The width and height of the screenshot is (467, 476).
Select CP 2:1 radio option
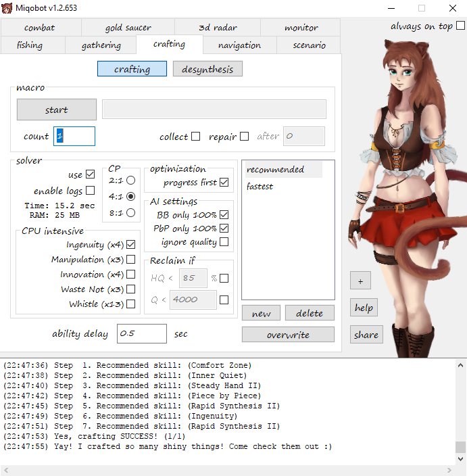click(x=131, y=181)
